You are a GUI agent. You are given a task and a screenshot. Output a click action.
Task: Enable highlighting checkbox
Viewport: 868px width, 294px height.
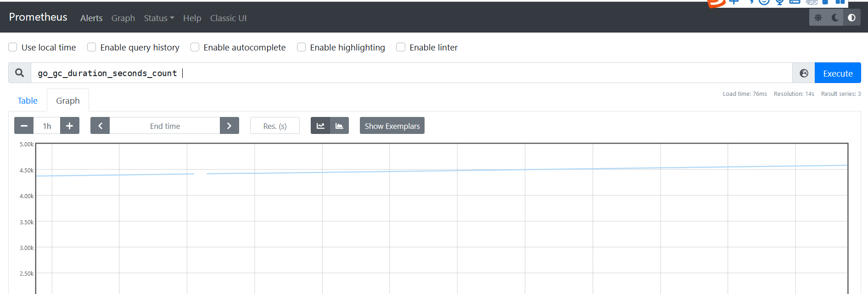302,47
